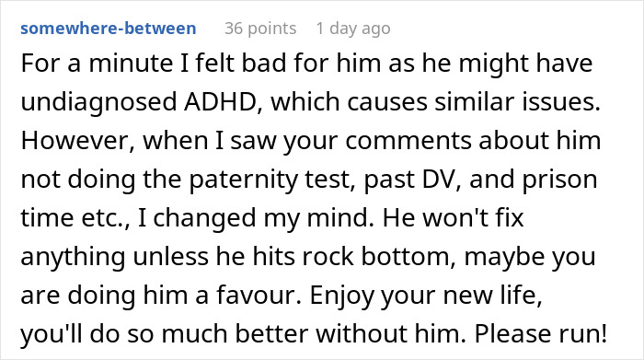Click the phrase I changed my mind
The image size is (644, 360).
pos(254,218)
